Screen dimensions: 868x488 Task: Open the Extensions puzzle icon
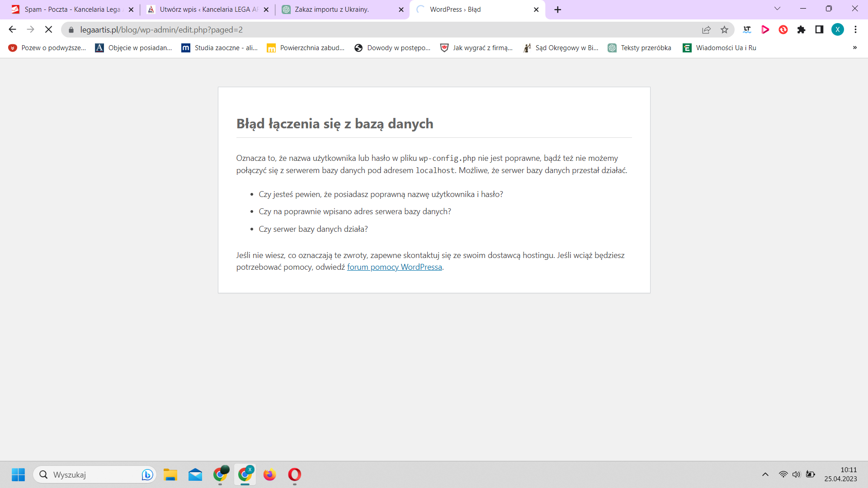pos(801,30)
